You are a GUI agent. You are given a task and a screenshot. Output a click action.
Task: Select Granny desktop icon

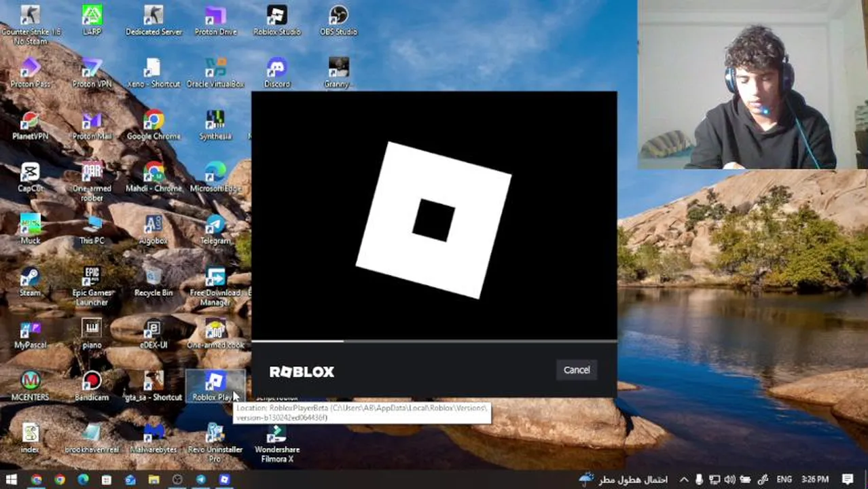coord(338,73)
